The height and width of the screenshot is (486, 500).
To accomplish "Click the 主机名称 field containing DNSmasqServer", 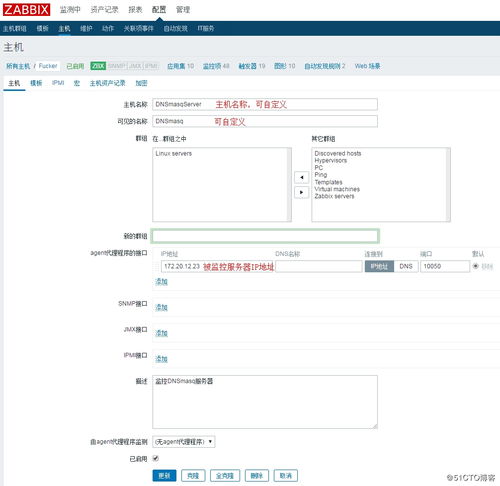I will pos(265,104).
